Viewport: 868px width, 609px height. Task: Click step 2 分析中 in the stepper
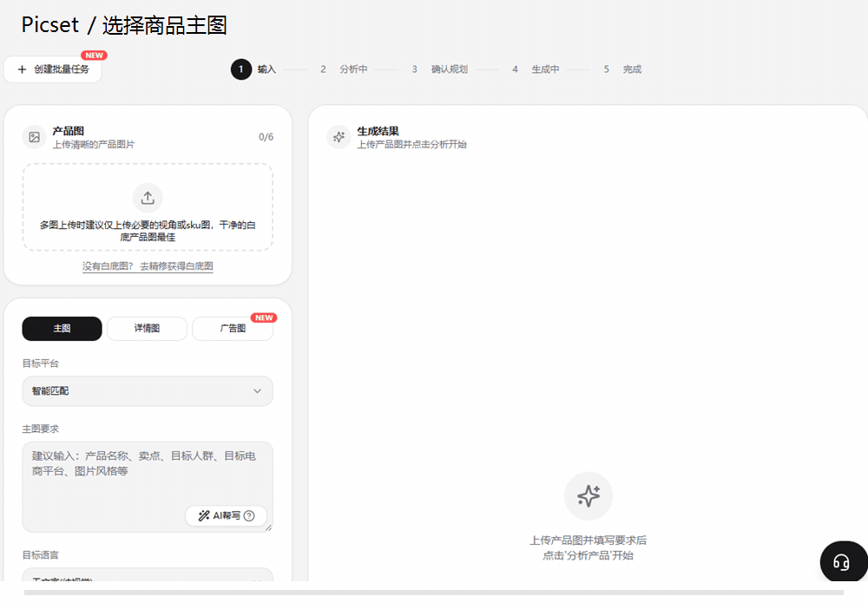click(x=344, y=69)
